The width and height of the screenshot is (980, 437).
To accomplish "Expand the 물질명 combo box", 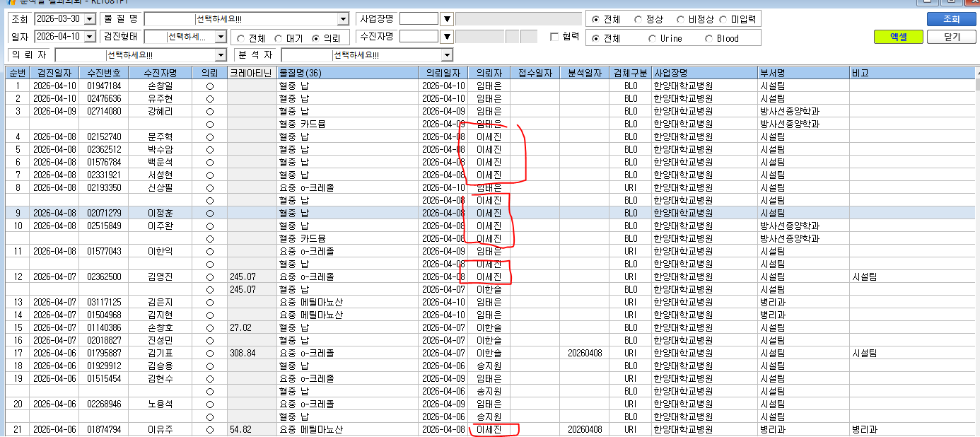I will [x=343, y=19].
